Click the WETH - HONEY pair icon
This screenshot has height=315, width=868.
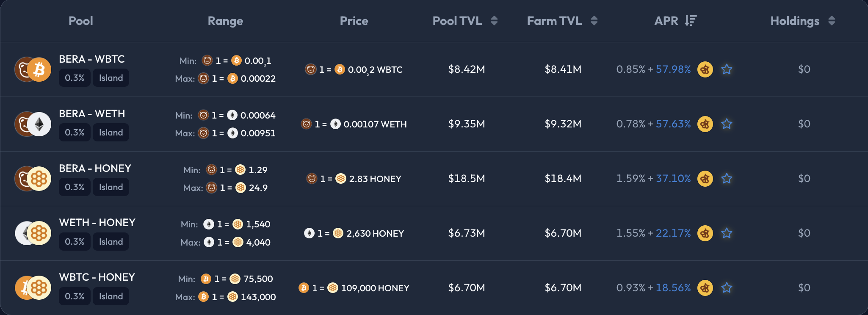[33, 233]
